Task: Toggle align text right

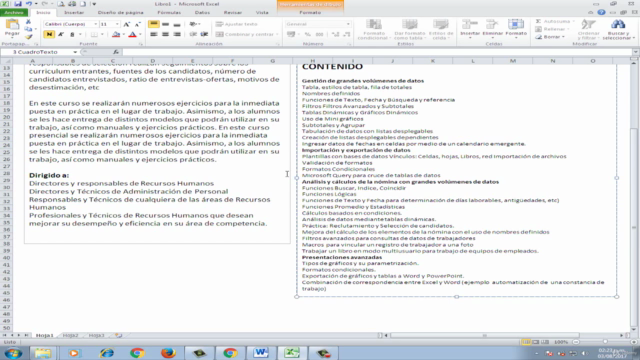Action: tap(177, 35)
